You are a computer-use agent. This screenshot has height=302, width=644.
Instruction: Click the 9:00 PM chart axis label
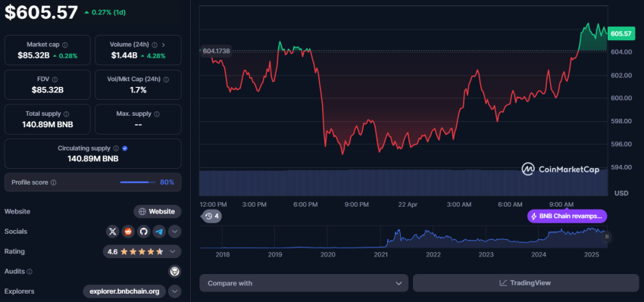357,204
